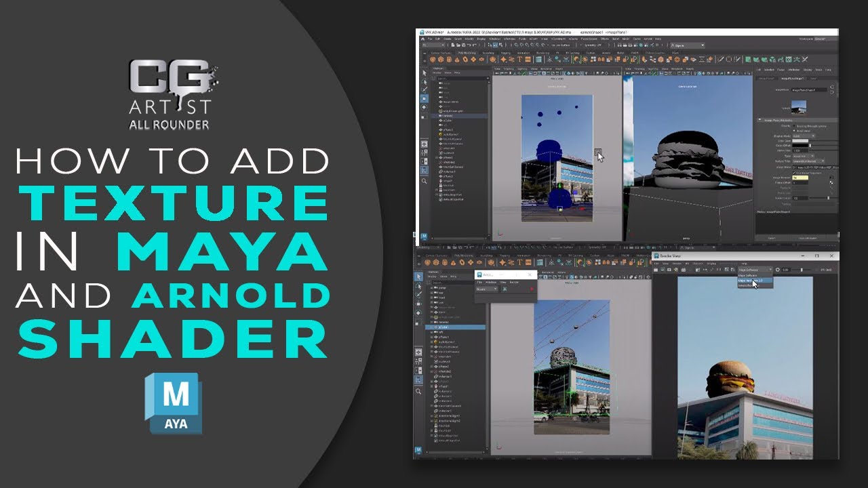Click the polygon sphere shelf icon in upper Maya window
This screenshot has width=868, height=488.
coord(433,60)
